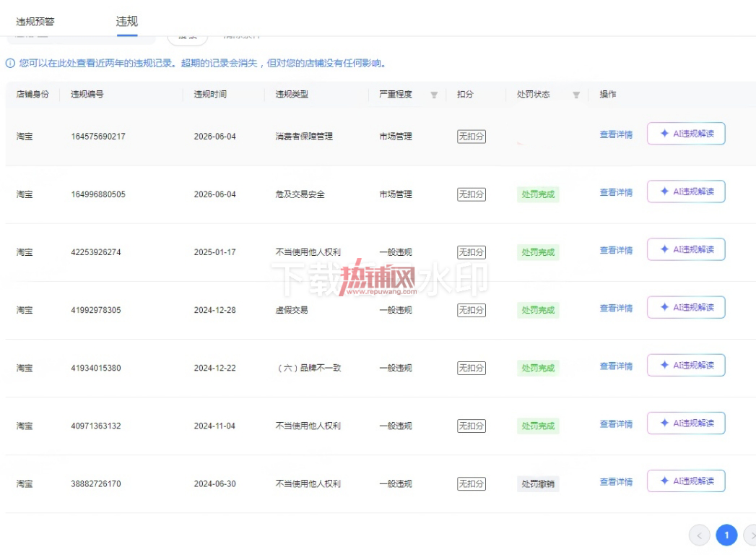Open AI违规解读 for violation 164575690217
Viewport: 756px width, 555px height.
point(686,134)
